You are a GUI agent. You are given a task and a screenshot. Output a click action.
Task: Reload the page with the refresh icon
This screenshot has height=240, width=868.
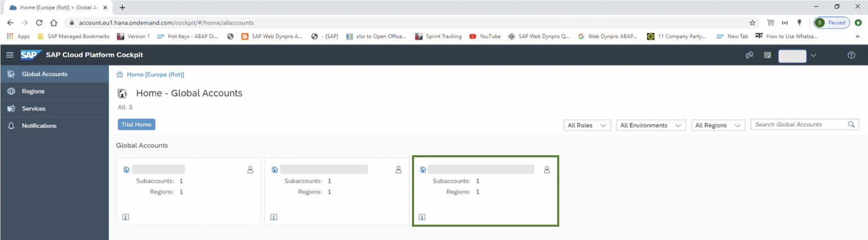(39, 22)
